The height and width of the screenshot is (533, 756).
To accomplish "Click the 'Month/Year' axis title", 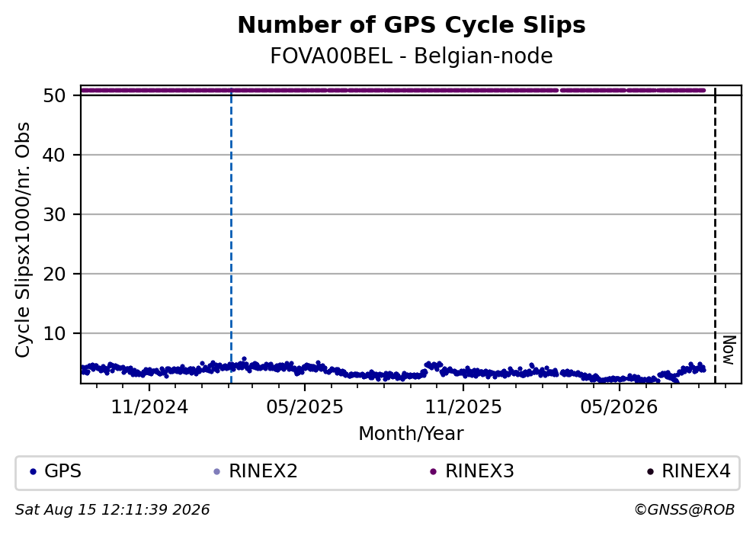I will tap(411, 434).
